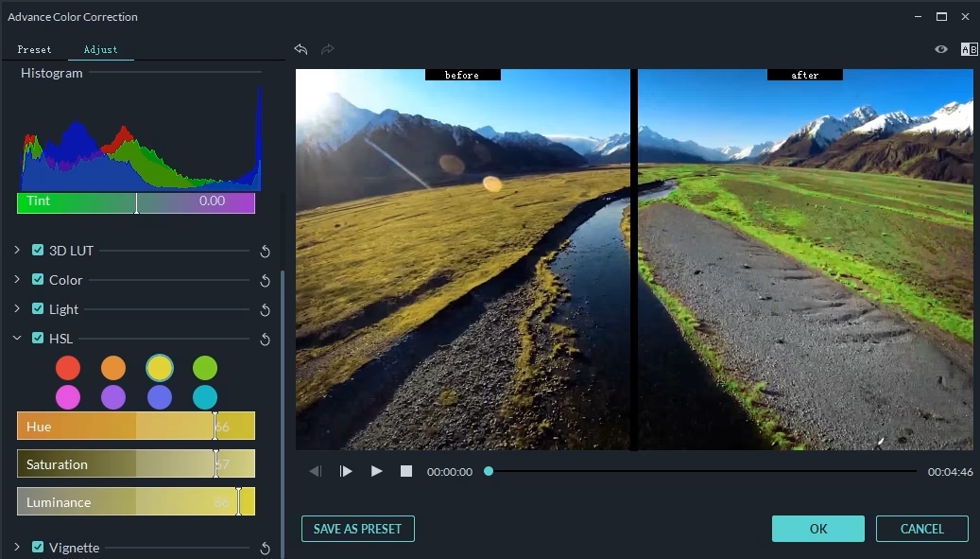
Task: Switch to the Adjust tab
Action: click(x=100, y=49)
